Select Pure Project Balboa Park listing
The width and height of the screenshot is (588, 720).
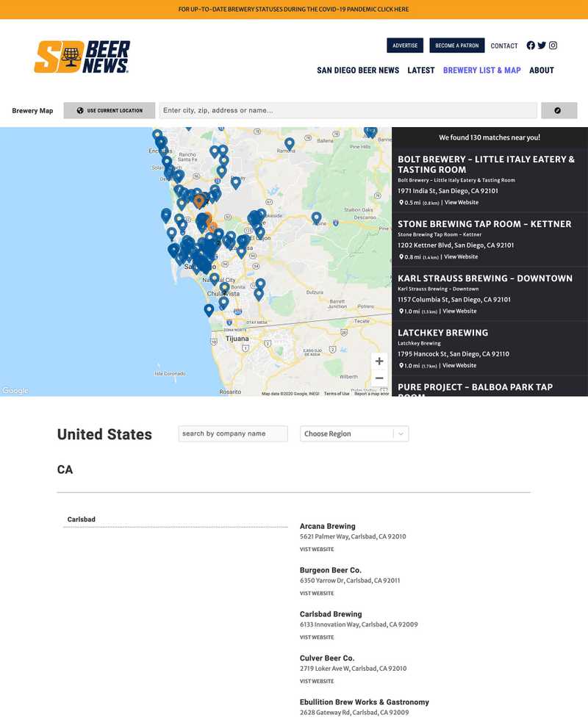(x=490, y=386)
